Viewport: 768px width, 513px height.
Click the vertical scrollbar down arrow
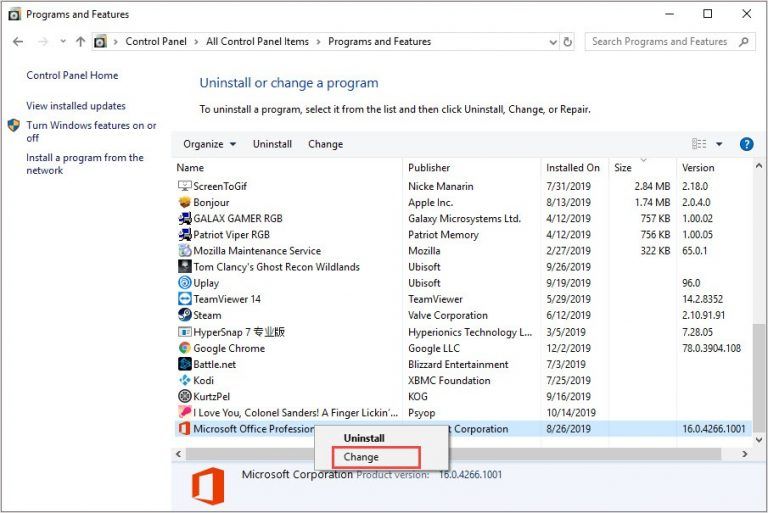tap(759, 440)
